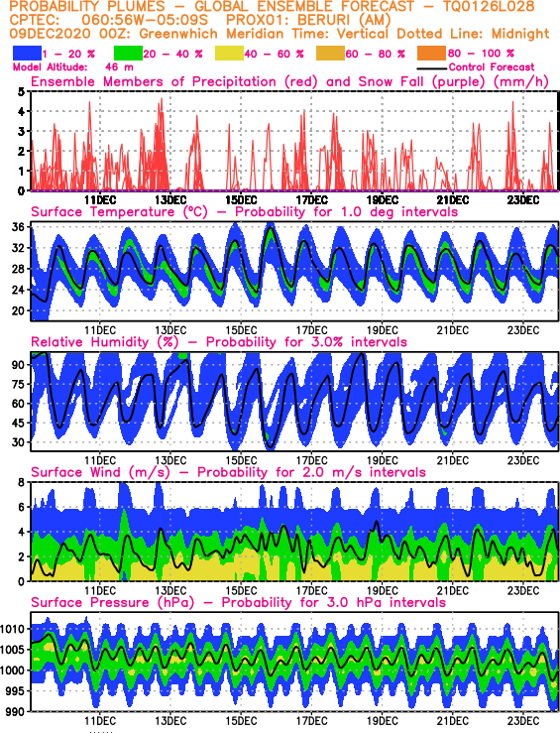
Task: Click the 1010 pressure axis label
Action: pos(12,629)
